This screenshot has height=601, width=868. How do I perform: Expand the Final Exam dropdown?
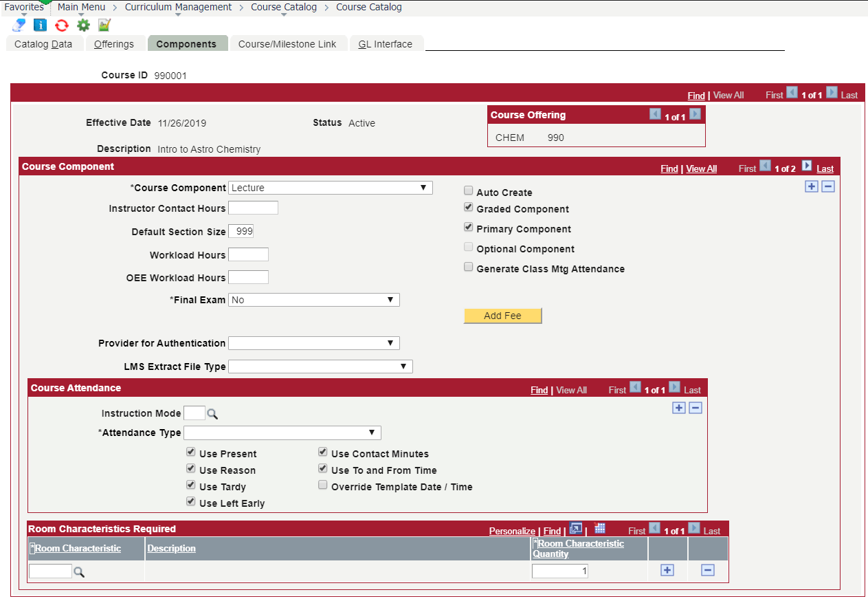tap(313, 300)
